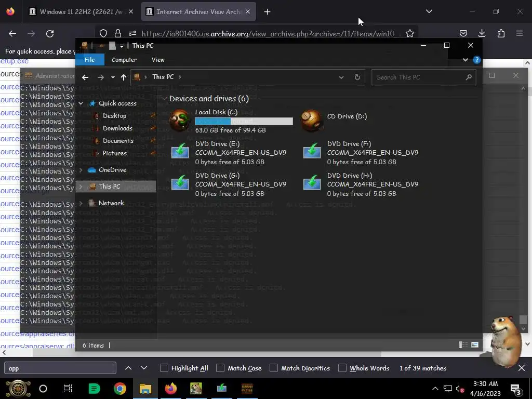Screen dimensions: 532x399
Task: Save page to Pocket
Action: [x=463, y=33]
